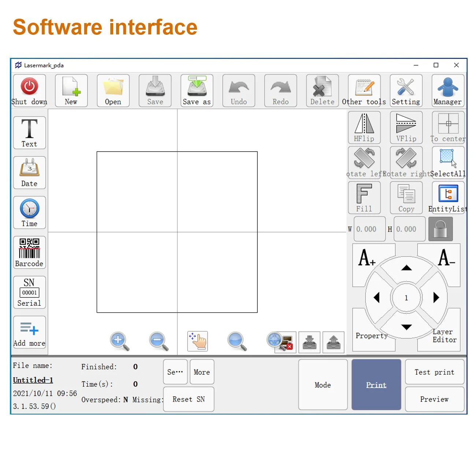
Task: Start Print job
Action: [376, 385]
